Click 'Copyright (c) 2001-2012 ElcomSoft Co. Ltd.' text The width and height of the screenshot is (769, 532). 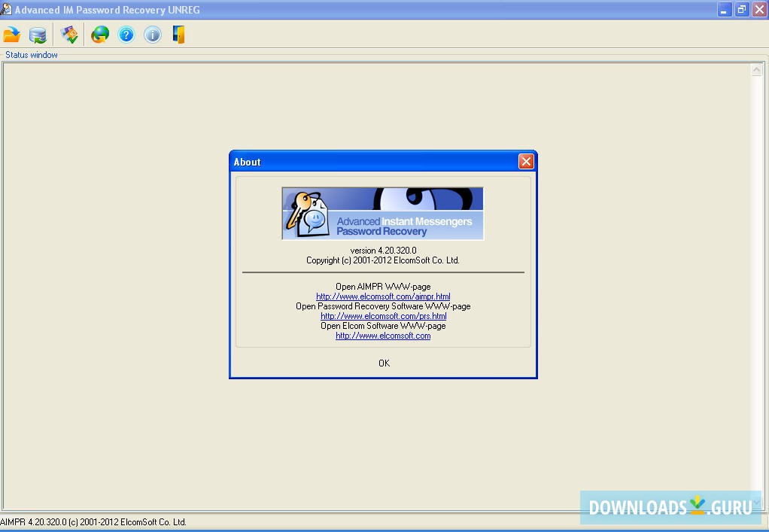click(x=383, y=260)
